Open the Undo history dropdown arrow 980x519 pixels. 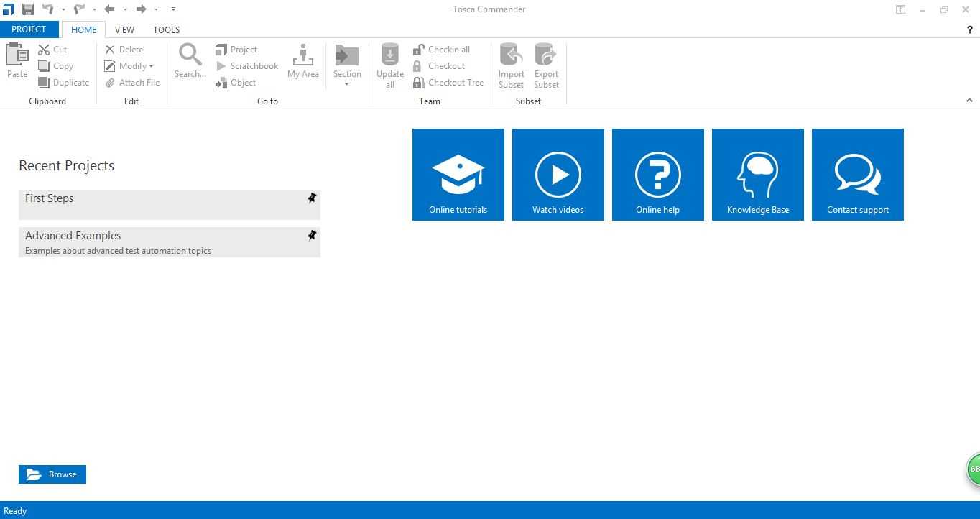pyautogui.click(x=63, y=9)
